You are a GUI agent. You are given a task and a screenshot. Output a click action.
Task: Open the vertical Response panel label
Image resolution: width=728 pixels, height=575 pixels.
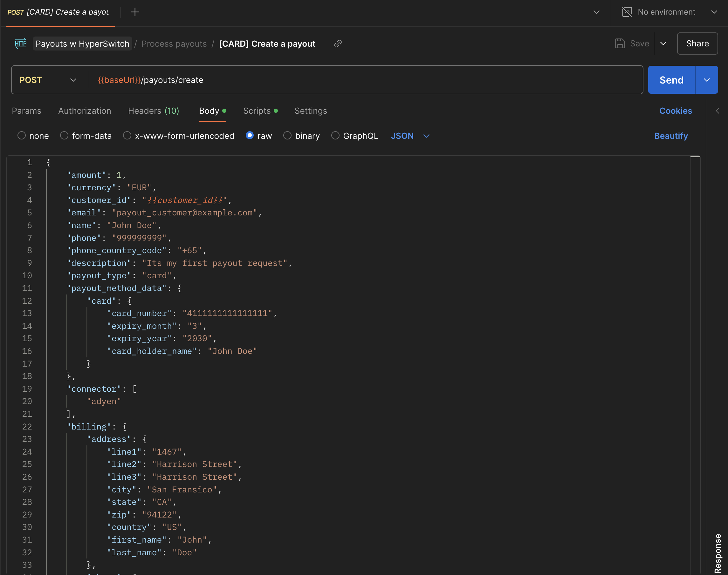point(718,553)
